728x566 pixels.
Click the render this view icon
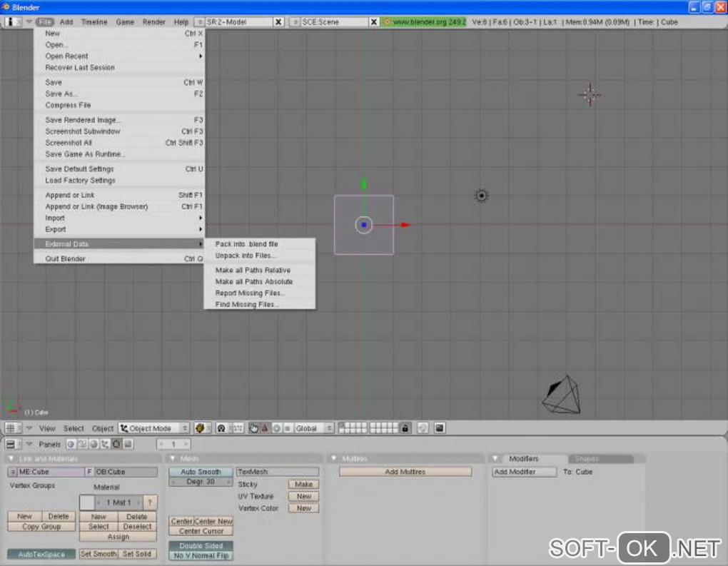[439, 428]
